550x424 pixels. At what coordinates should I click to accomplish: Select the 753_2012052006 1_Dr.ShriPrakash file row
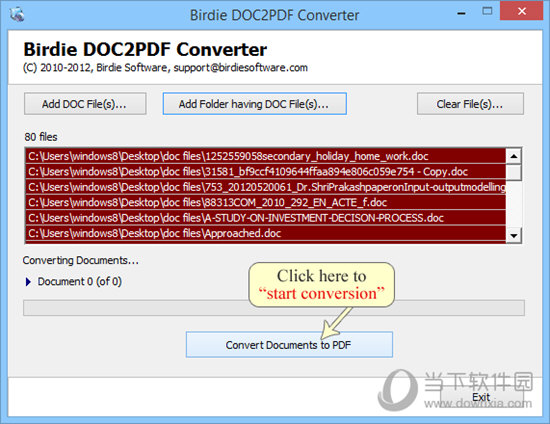266,187
